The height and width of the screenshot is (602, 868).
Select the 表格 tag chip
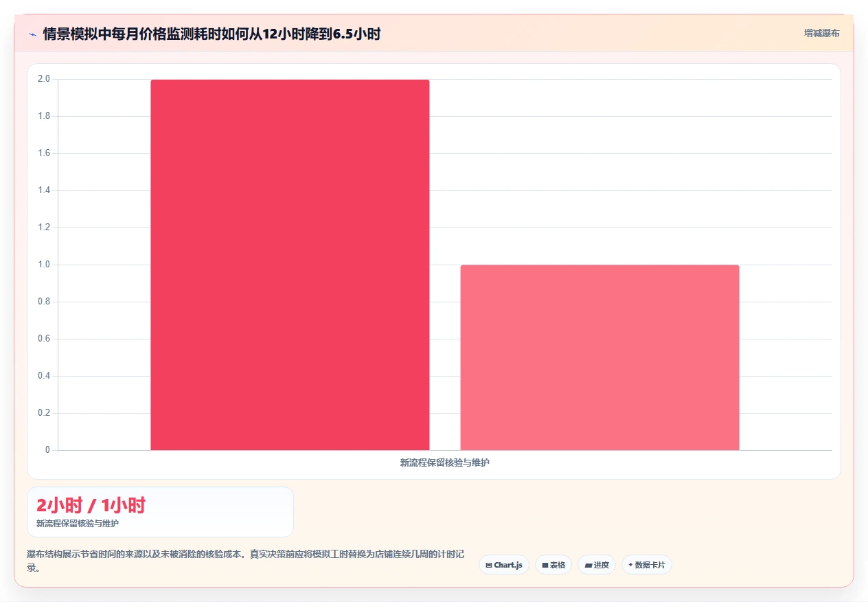point(553,565)
